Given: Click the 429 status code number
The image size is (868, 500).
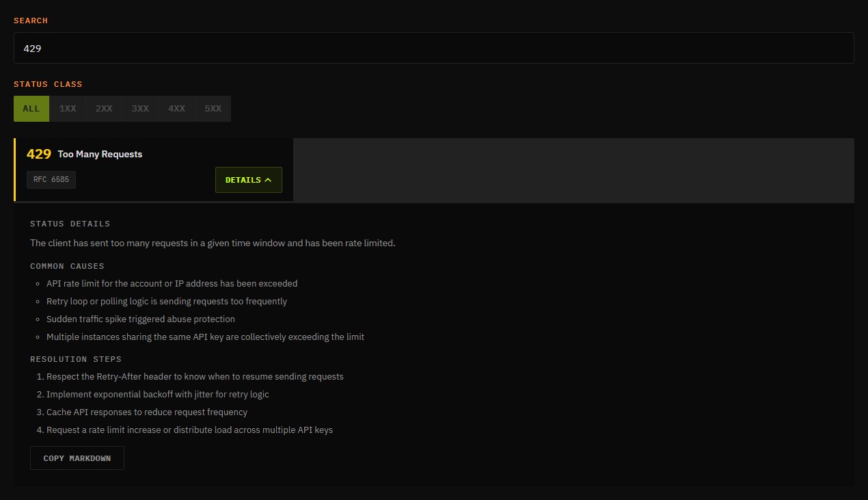Looking at the screenshot, I should pyautogui.click(x=39, y=154).
